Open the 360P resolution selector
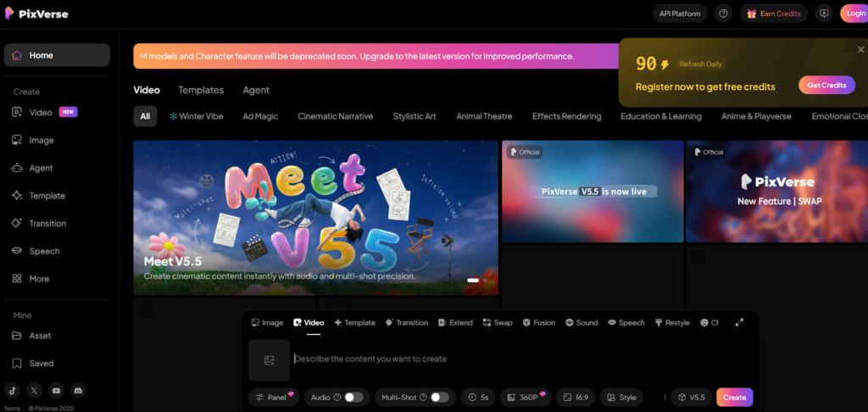 [x=526, y=397]
